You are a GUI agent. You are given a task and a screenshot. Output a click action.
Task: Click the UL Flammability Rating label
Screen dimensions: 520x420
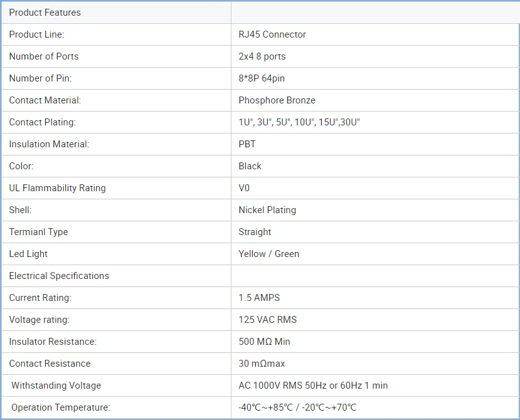(57, 188)
